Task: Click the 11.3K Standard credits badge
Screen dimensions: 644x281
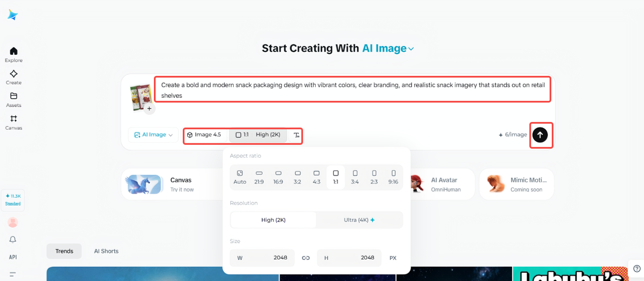Action: [13, 200]
